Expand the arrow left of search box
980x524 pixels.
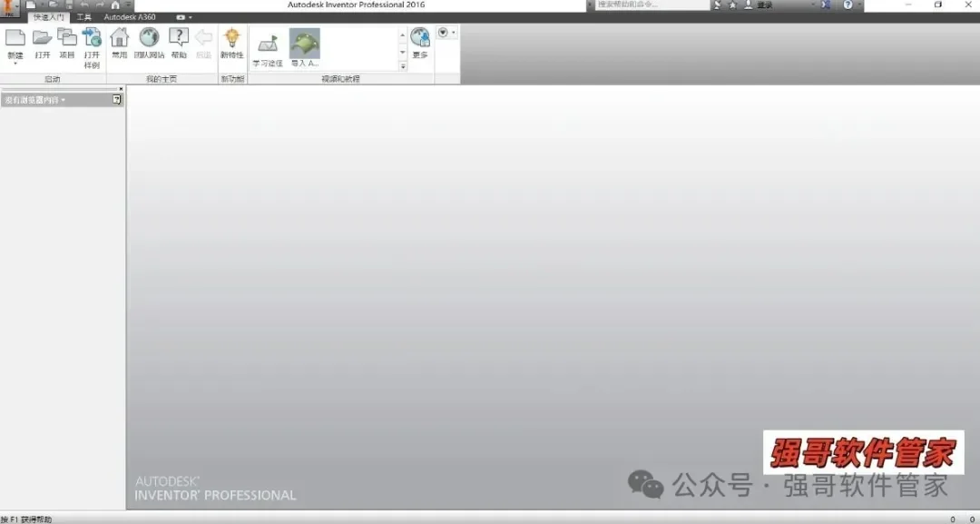click(590, 5)
